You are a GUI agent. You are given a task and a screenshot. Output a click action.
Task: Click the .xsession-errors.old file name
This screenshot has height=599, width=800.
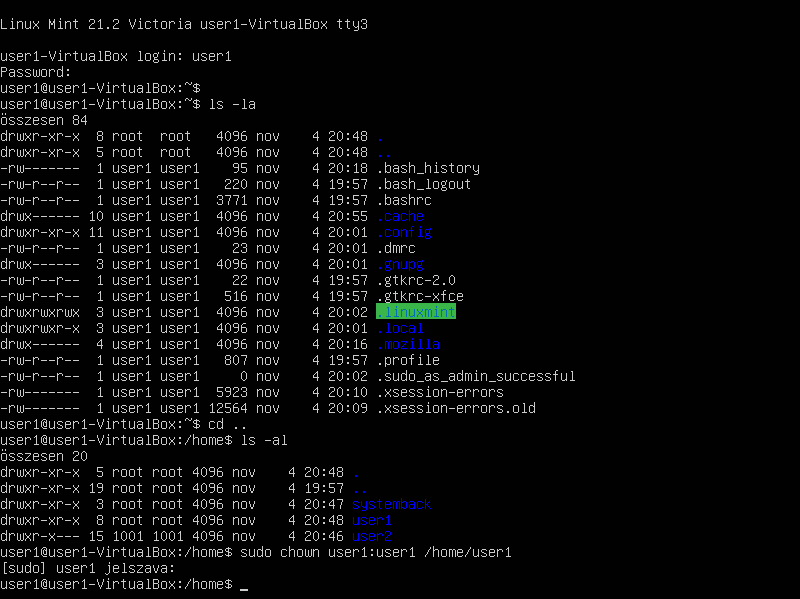point(456,408)
